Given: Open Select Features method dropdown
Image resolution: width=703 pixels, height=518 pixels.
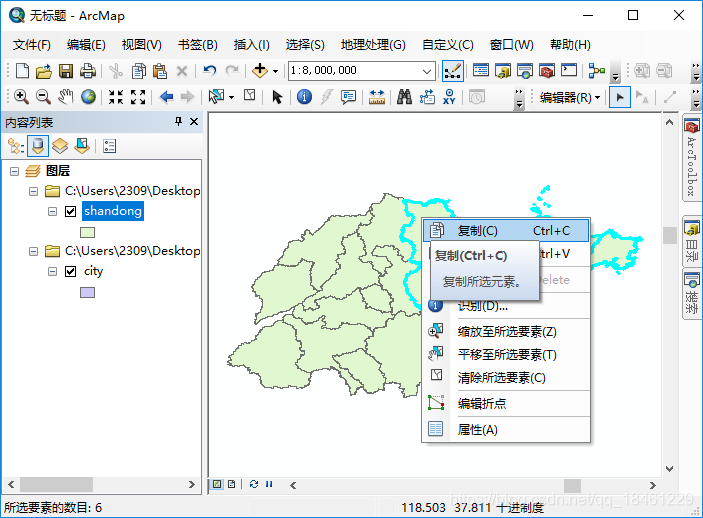Looking at the screenshot, I should coord(231,97).
